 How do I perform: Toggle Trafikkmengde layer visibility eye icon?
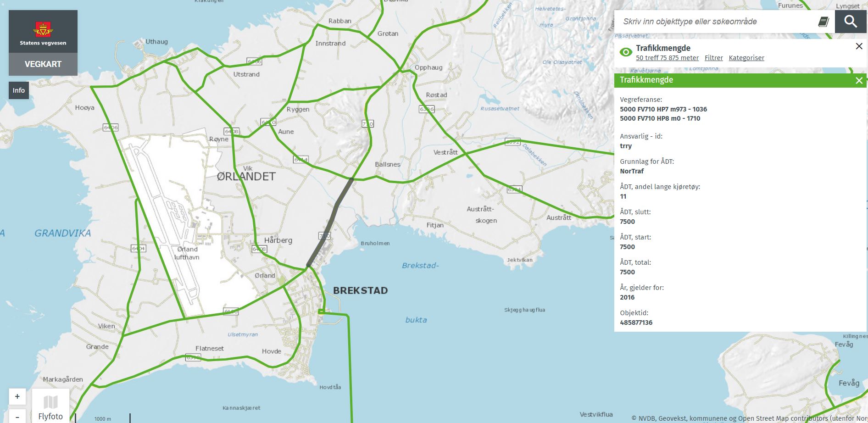coord(625,52)
